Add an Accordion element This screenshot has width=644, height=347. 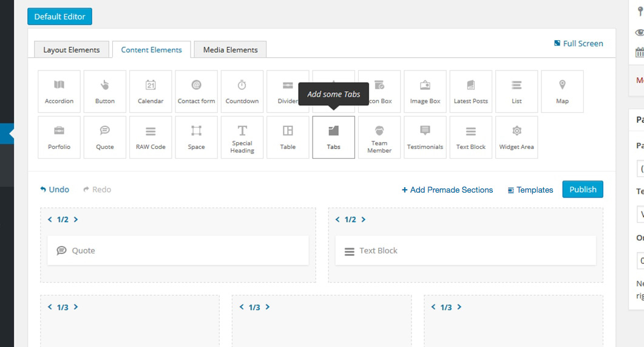(x=59, y=91)
